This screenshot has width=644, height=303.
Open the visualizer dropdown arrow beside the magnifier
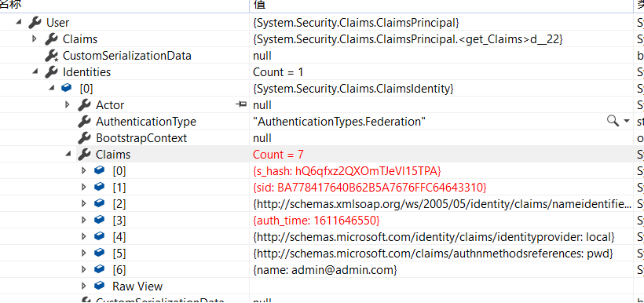pyautogui.click(x=627, y=121)
